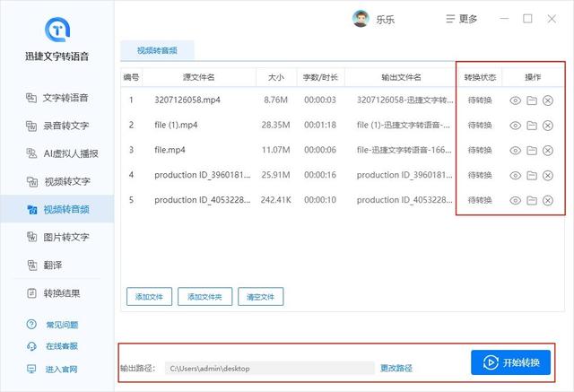Preview file (1).mp4 with eye icon
The height and width of the screenshot is (392, 574).
[516, 126]
